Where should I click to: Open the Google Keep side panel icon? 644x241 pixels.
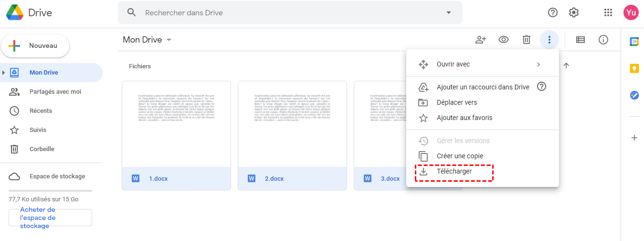(634, 68)
